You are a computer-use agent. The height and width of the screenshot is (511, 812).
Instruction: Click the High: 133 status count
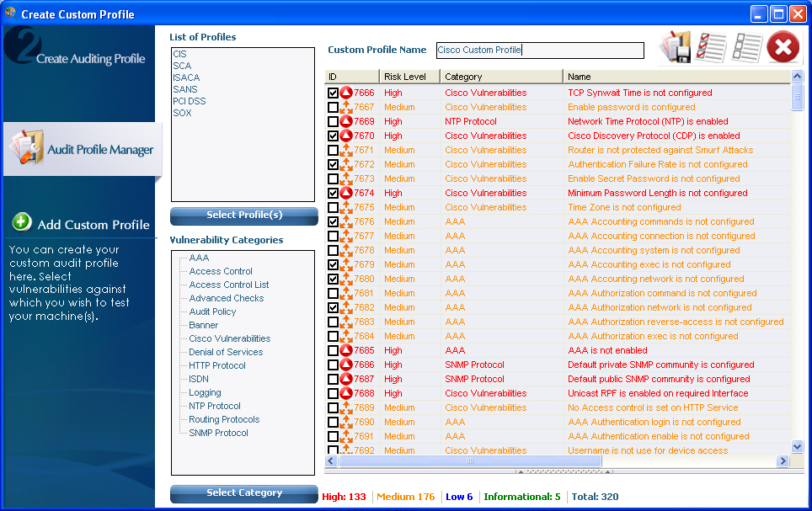(x=344, y=497)
